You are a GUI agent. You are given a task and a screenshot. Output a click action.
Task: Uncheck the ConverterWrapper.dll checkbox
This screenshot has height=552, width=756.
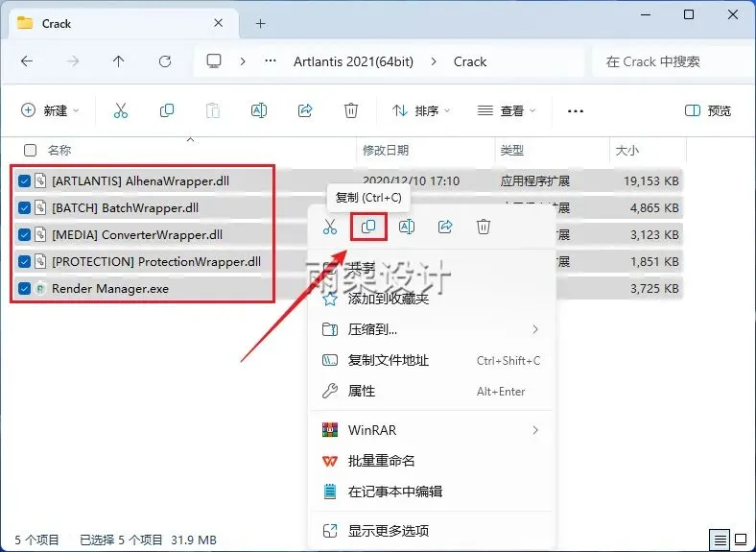click(x=24, y=235)
